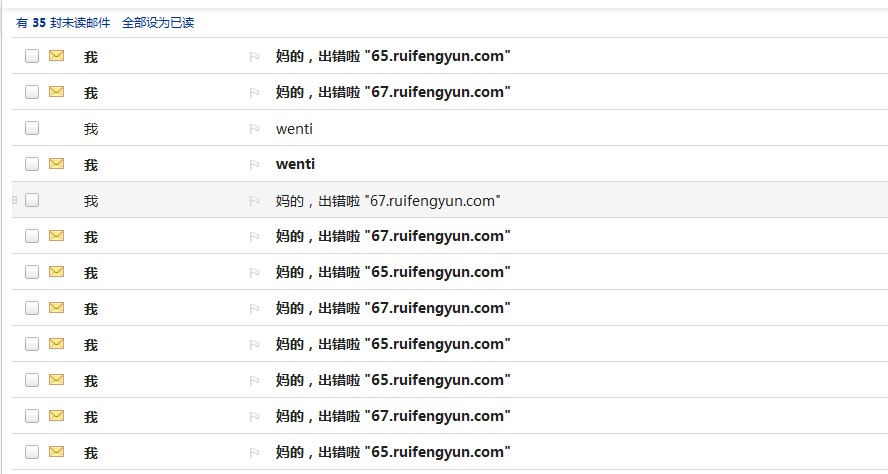Flag the first 65.ruifengyun.com email
Image resolution: width=888 pixels, height=474 pixels.
[254, 57]
